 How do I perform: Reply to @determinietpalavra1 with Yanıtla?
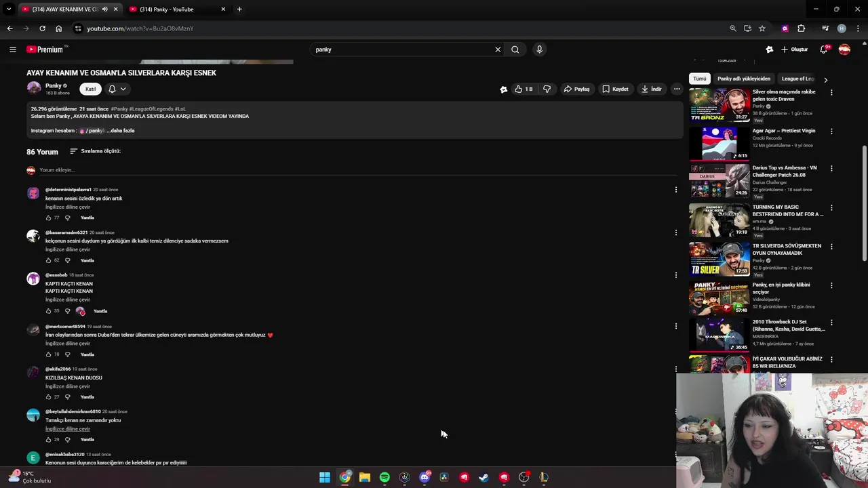[x=87, y=218]
